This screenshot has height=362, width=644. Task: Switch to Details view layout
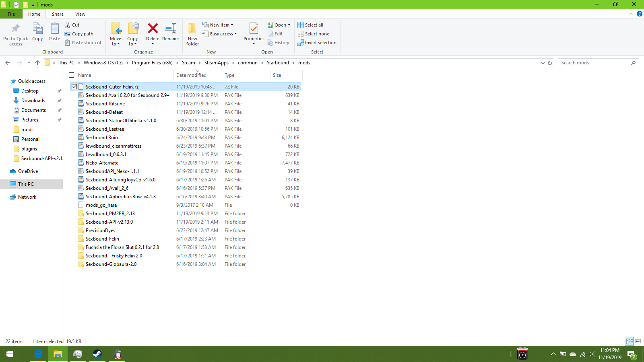pos(629,341)
